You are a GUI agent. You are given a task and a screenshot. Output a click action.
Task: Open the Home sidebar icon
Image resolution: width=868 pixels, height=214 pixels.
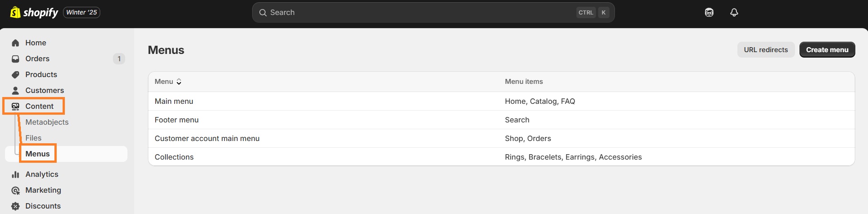pyautogui.click(x=15, y=43)
